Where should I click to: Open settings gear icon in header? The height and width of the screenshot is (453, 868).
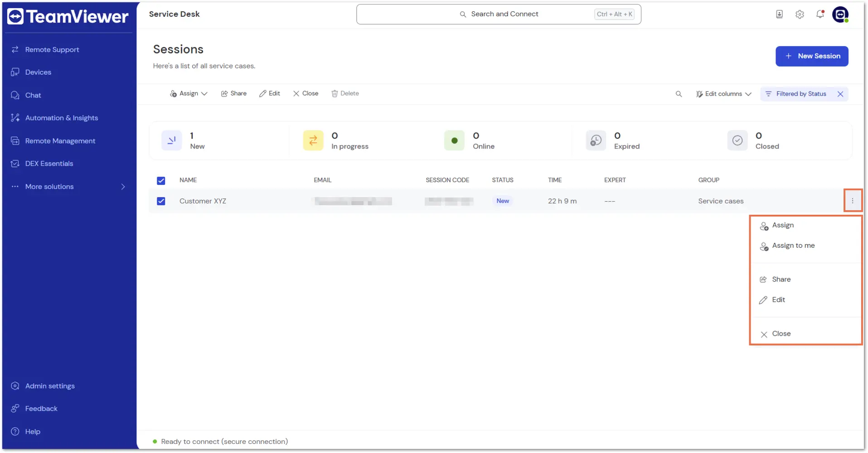[800, 14]
